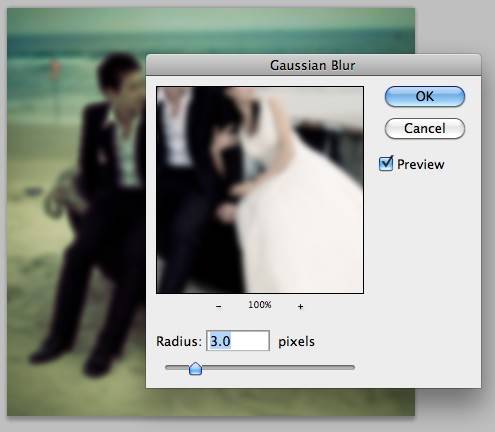
Task: Zoom out the preview with minus icon
Action: point(219,307)
